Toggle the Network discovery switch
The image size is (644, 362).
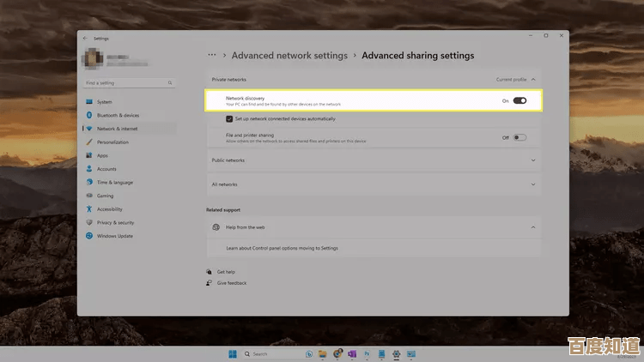(519, 100)
